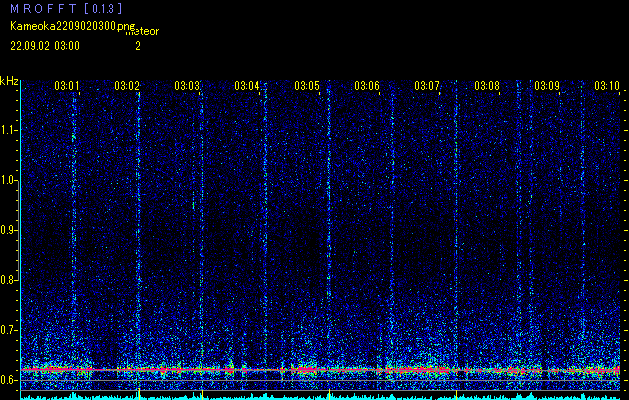Click the 03:06 time axis label
629x400 pixels.
pyautogui.click(x=367, y=86)
